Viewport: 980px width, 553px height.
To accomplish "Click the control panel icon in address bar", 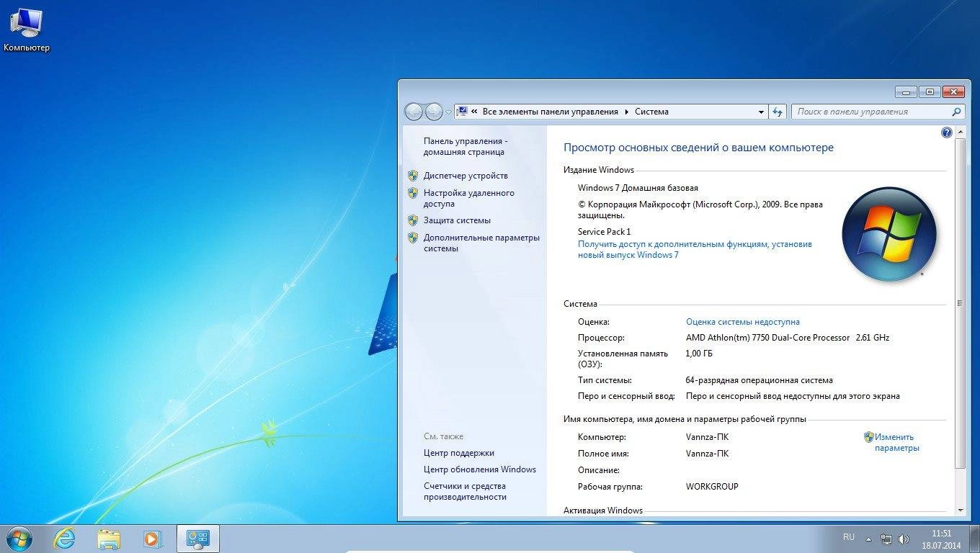I will pos(462,112).
